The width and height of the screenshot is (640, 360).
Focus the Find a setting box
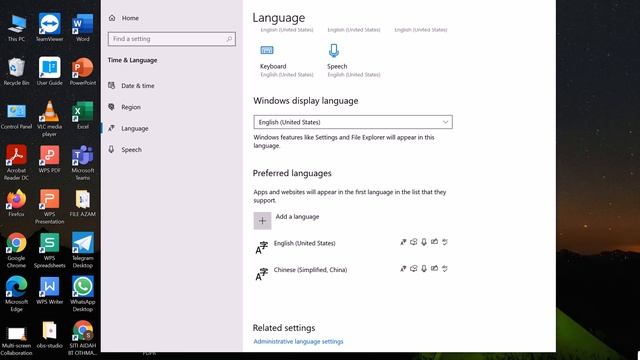(x=171, y=39)
